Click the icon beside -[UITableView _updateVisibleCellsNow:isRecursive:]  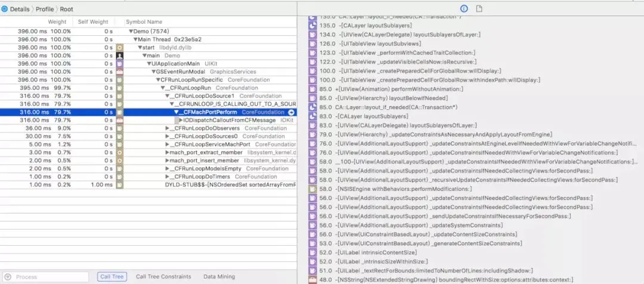tap(312, 61)
